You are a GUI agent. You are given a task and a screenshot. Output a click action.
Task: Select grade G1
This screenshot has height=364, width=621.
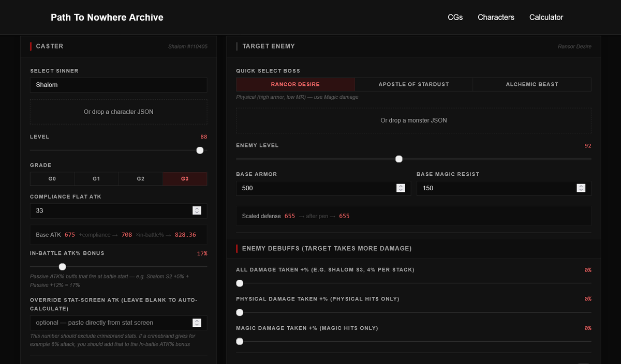click(96, 179)
